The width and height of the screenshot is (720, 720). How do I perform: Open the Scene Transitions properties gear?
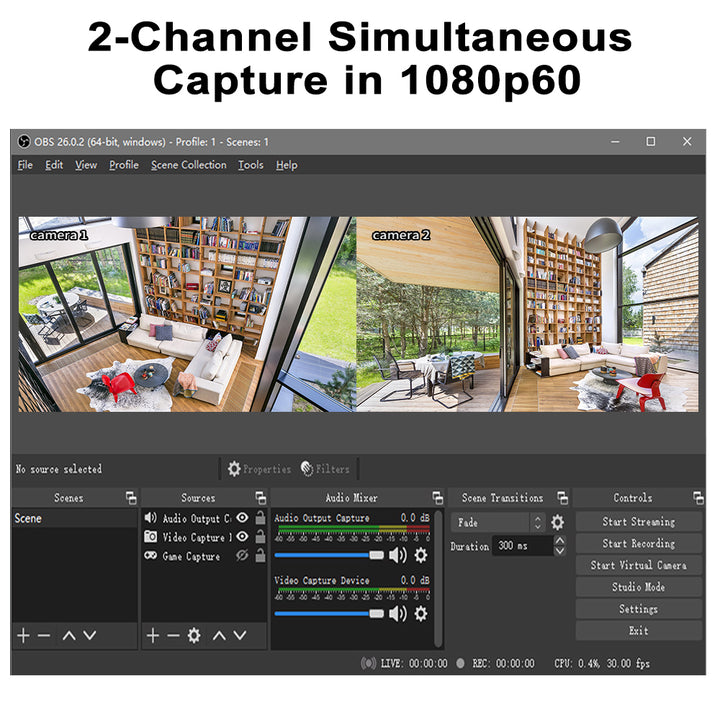click(557, 522)
